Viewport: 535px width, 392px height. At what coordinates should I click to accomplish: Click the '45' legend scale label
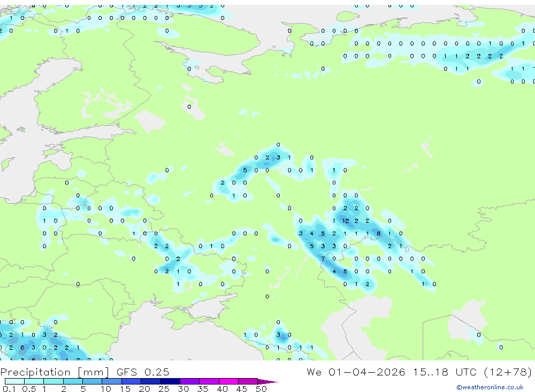(x=242, y=389)
